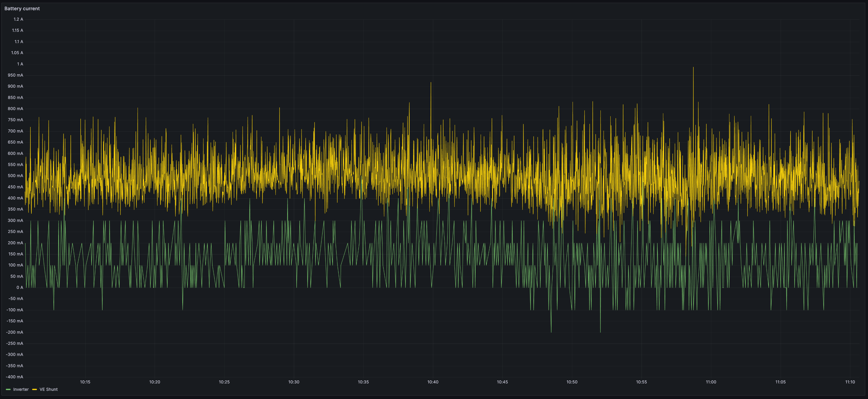Click the 11:05 time axis label
The width and height of the screenshot is (868, 399).
tap(780, 382)
